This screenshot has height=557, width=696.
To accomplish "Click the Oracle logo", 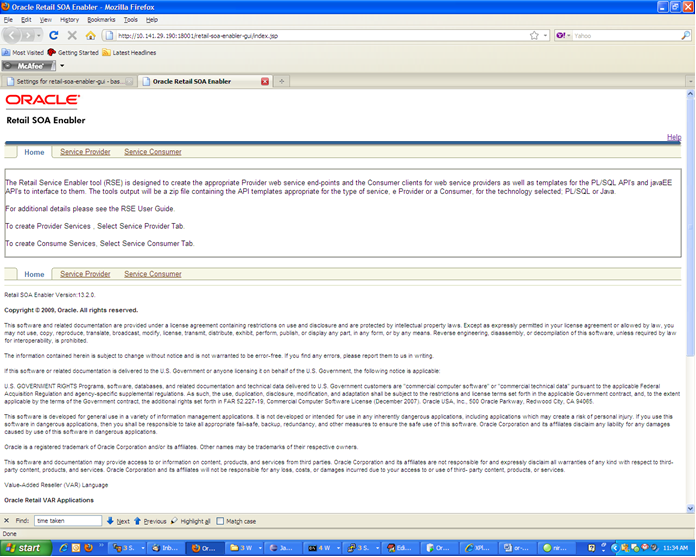I will pyautogui.click(x=43, y=100).
